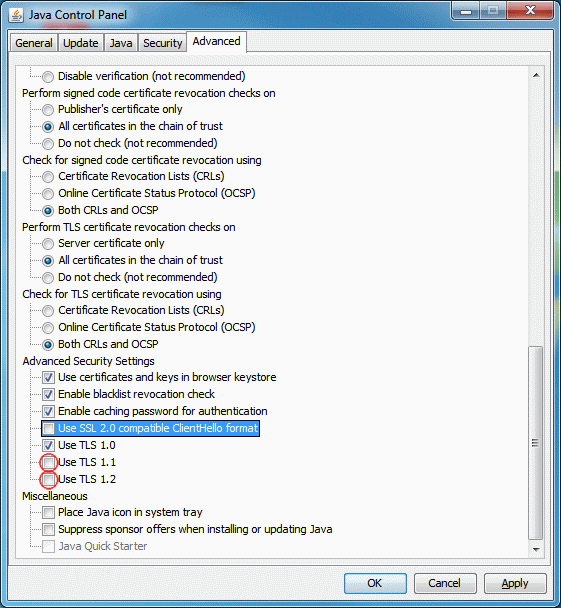
Task: Select Do not check under signed code revocation checks
Action: coord(48,143)
